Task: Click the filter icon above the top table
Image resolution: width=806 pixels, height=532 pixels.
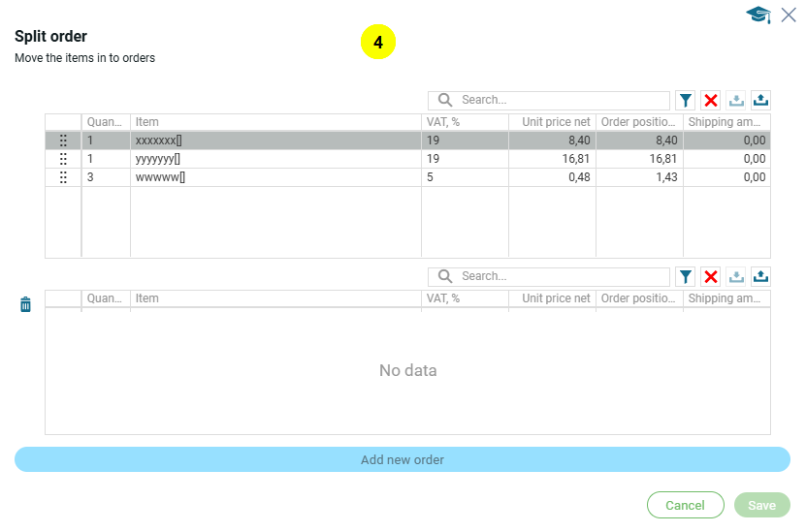Action: coord(686,100)
